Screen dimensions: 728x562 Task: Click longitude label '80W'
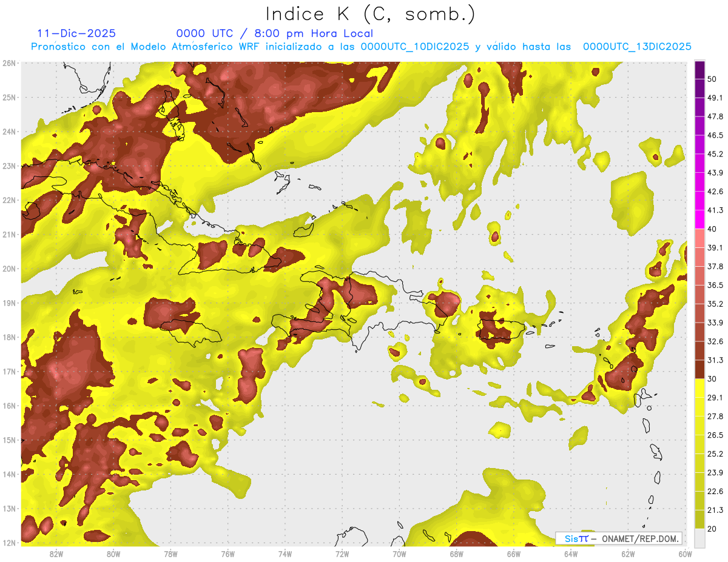(113, 554)
